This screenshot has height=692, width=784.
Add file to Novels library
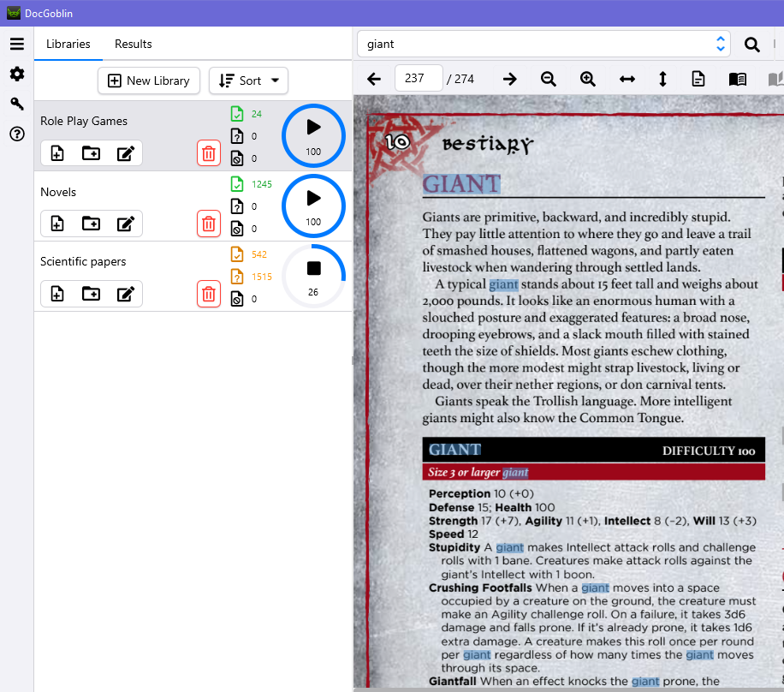(x=57, y=224)
